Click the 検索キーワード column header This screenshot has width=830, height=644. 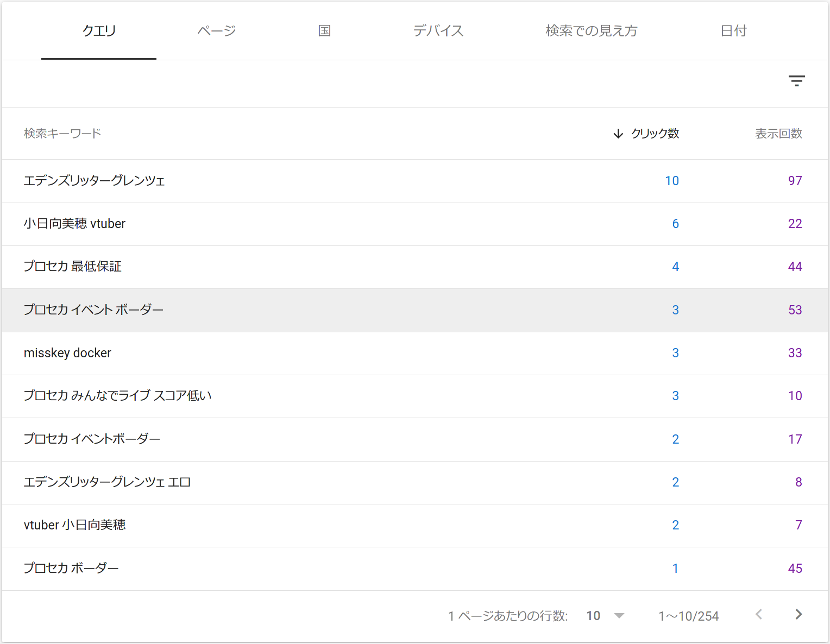[62, 134]
